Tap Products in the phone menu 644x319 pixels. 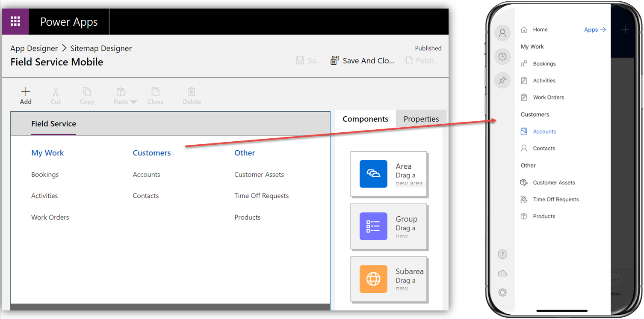click(544, 216)
